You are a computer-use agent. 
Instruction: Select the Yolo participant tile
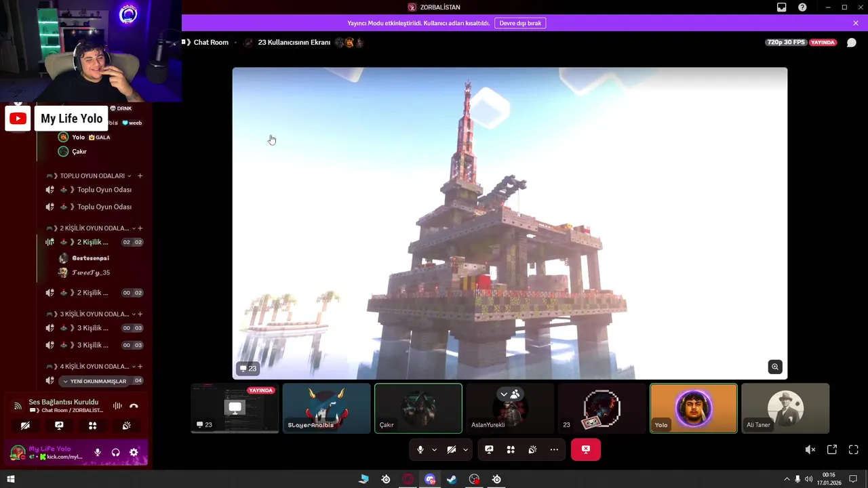point(694,409)
